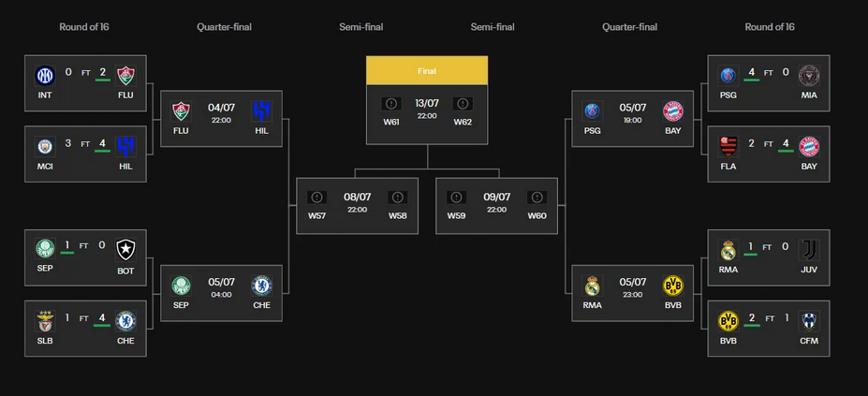Click the left Quarter-final heading

(x=224, y=26)
